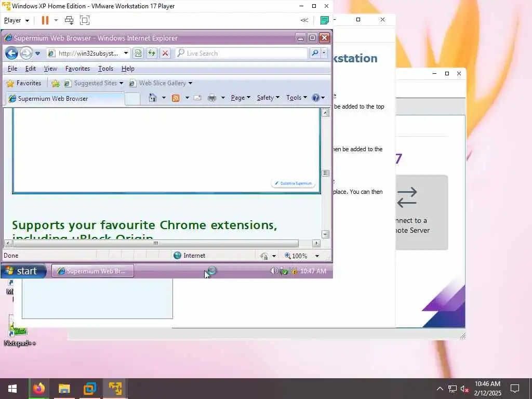Collapse the VMware toolbar with double chevron
This screenshot has width=532, height=399.
click(x=304, y=20)
